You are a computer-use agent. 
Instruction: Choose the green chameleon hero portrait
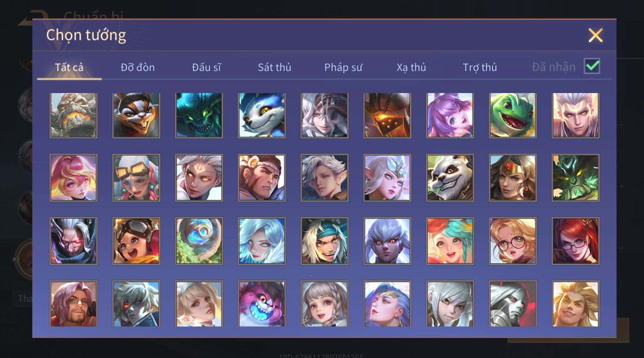[512, 115]
